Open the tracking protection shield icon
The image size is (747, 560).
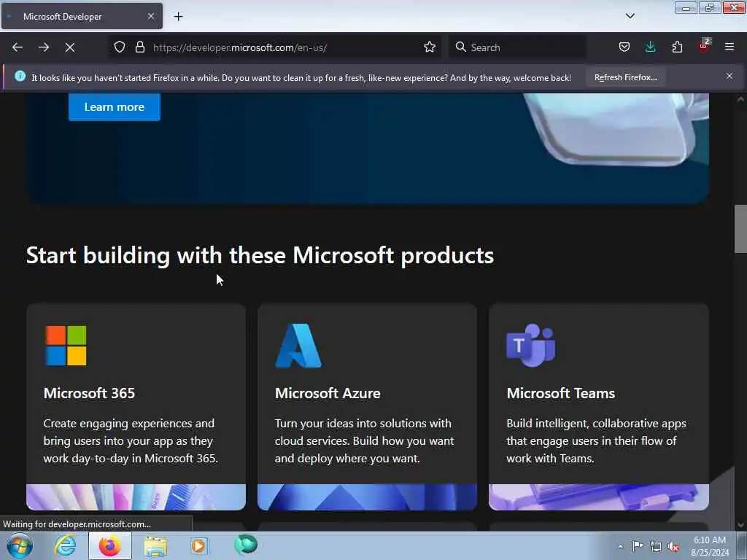click(x=120, y=47)
